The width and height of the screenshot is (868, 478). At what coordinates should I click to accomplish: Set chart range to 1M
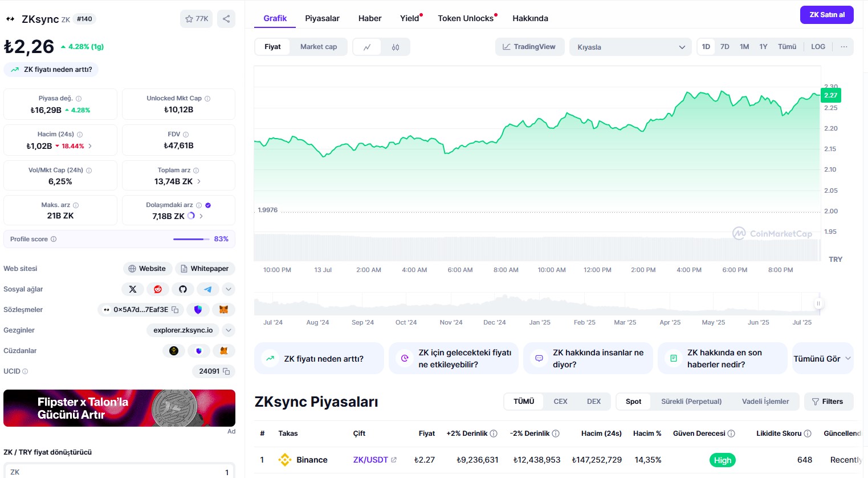point(744,47)
